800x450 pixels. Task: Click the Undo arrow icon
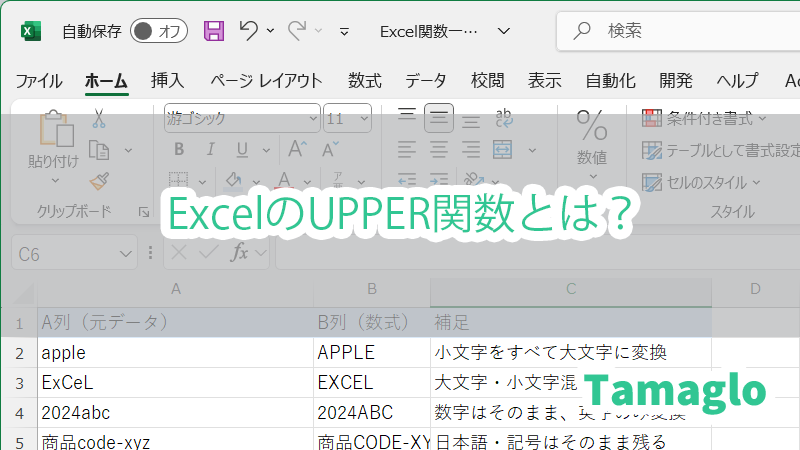pos(249,31)
